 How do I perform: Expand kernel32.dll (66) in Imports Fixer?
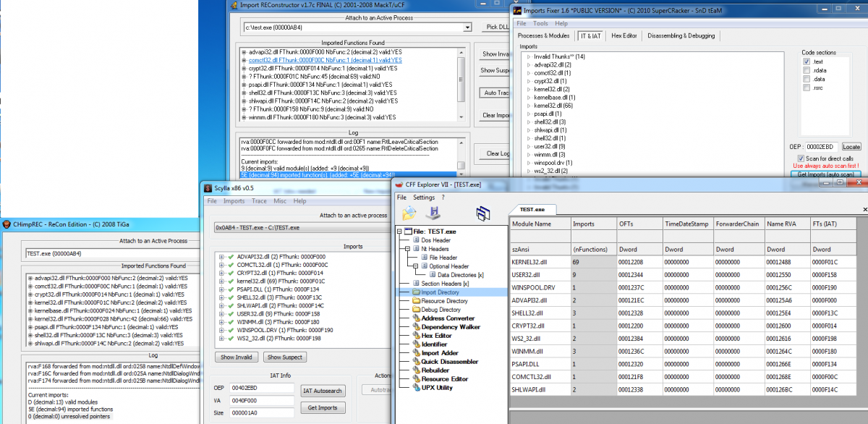529,106
